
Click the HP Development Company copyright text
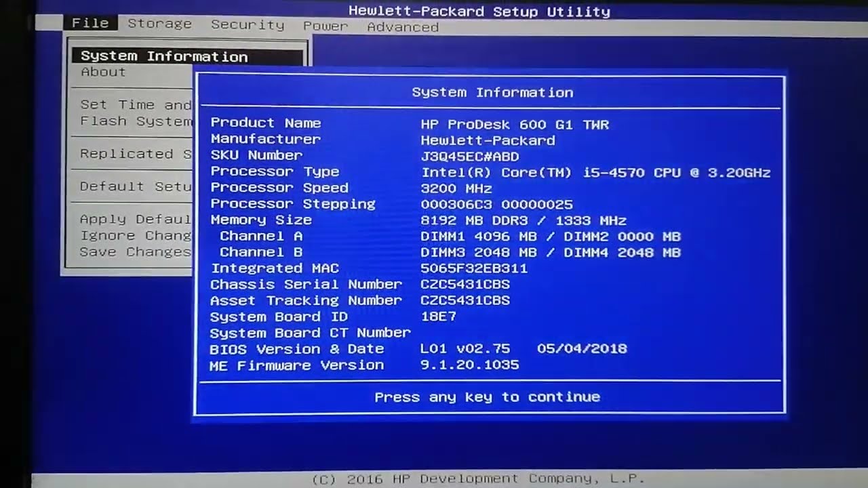click(478, 479)
